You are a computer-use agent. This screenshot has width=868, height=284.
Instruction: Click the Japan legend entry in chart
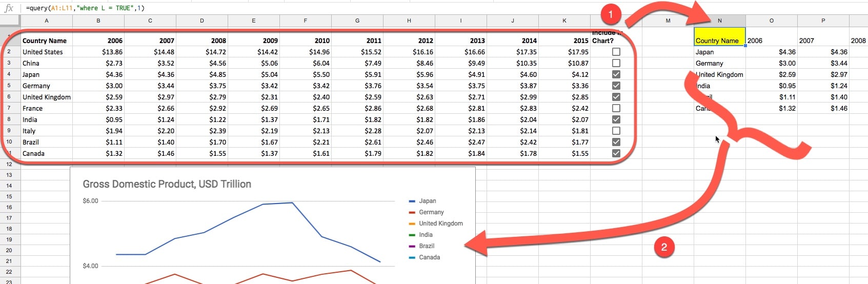click(423, 201)
